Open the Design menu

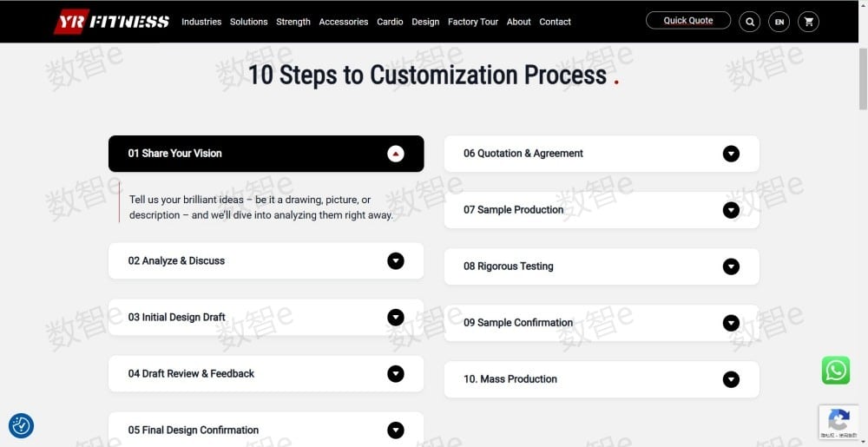pyautogui.click(x=425, y=22)
